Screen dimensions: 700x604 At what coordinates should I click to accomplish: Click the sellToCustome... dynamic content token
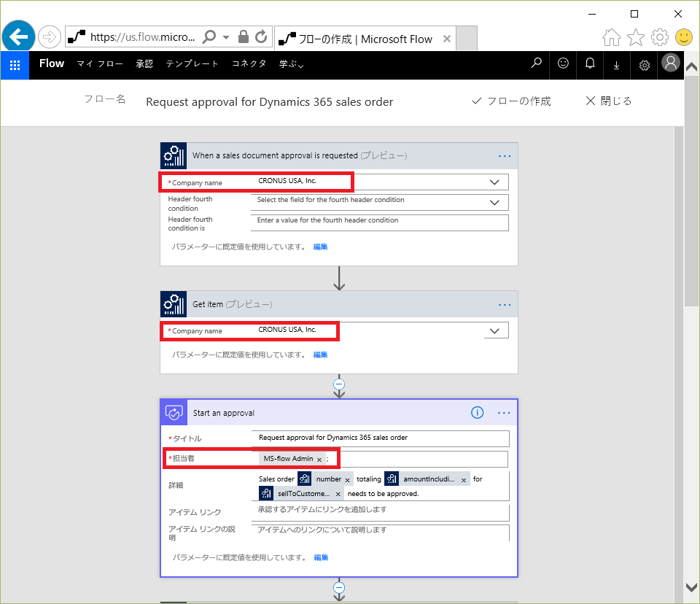[x=300, y=494]
